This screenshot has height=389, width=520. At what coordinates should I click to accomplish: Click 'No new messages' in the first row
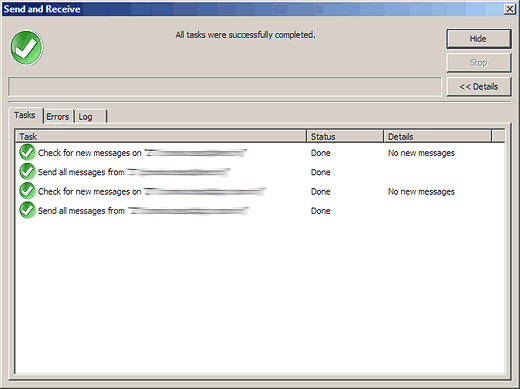tap(421, 153)
